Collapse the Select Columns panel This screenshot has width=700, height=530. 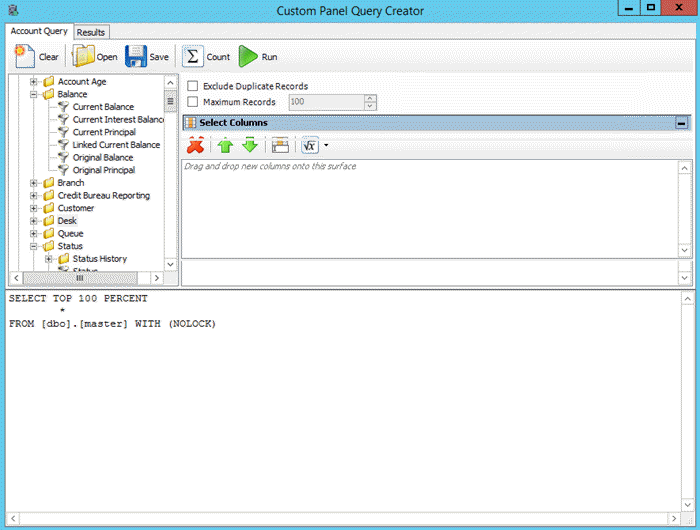coord(681,123)
